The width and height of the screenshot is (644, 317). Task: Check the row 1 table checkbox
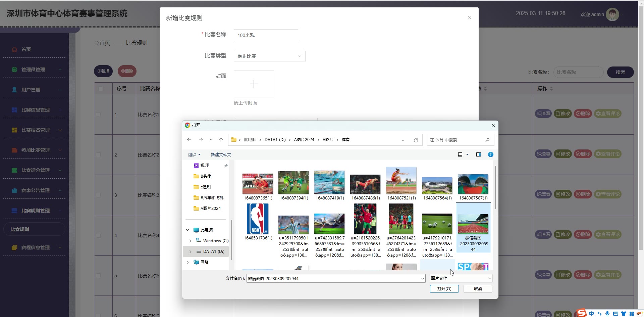point(98,115)
